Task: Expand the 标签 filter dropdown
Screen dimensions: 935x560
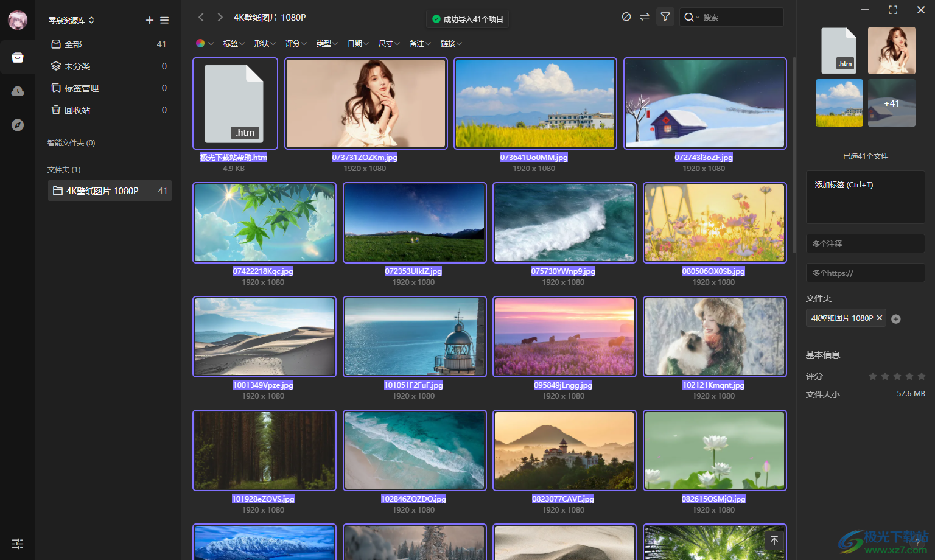Action: pyautogui.click(x=234, y=43)
